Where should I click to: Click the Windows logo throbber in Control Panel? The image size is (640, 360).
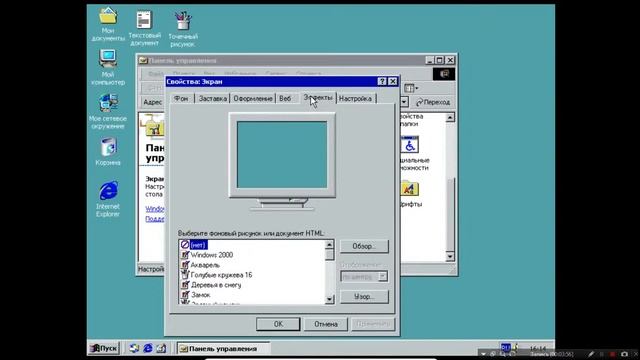click(444, 74)
